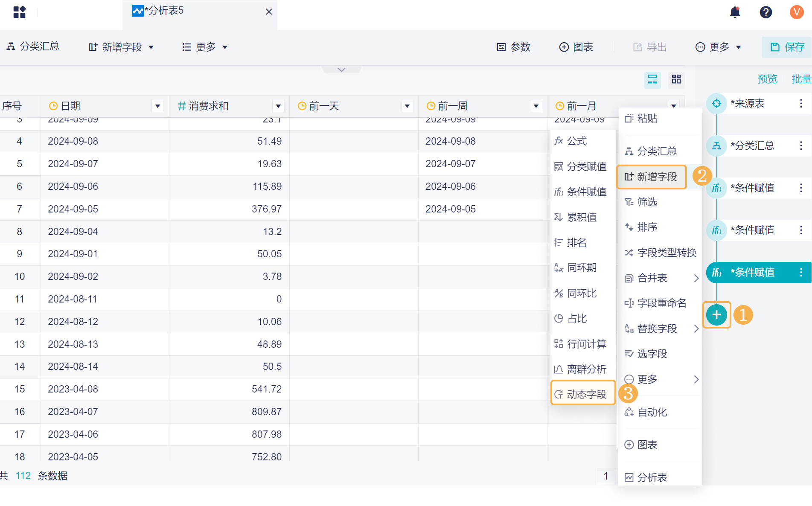
Task: Expand the 更多 submenu in the step menu
Action: click(x=660, y=379)
